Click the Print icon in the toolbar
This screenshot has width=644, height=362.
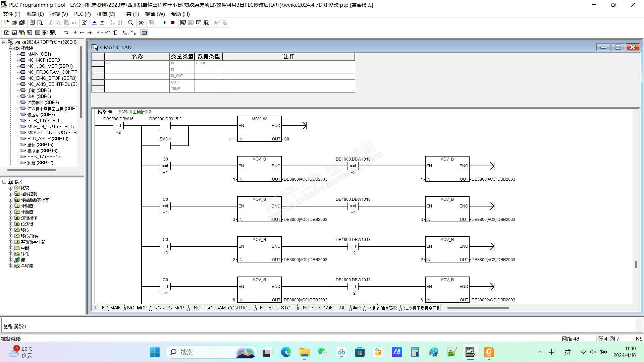pyautogui.click(x=32, y=22)
